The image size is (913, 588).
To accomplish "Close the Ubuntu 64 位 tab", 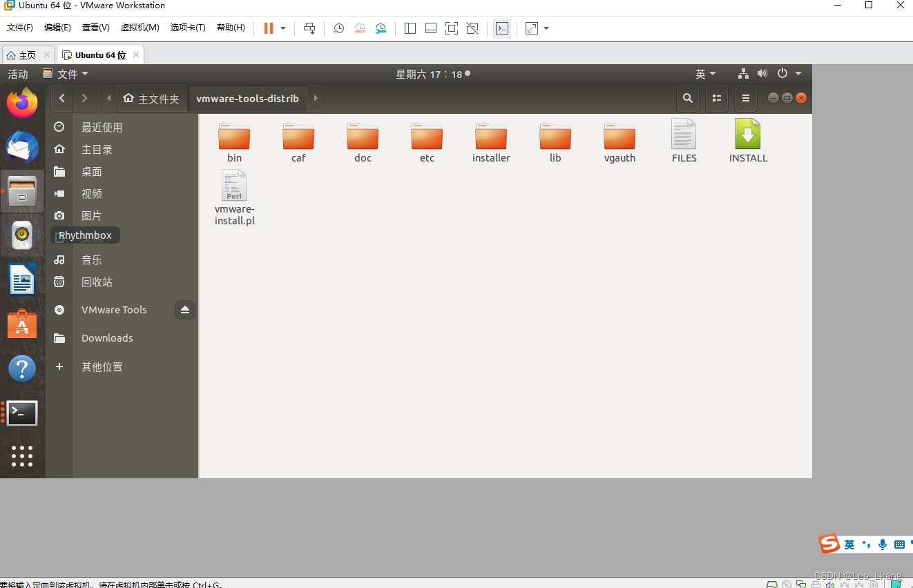I will [x=136, y=55].
